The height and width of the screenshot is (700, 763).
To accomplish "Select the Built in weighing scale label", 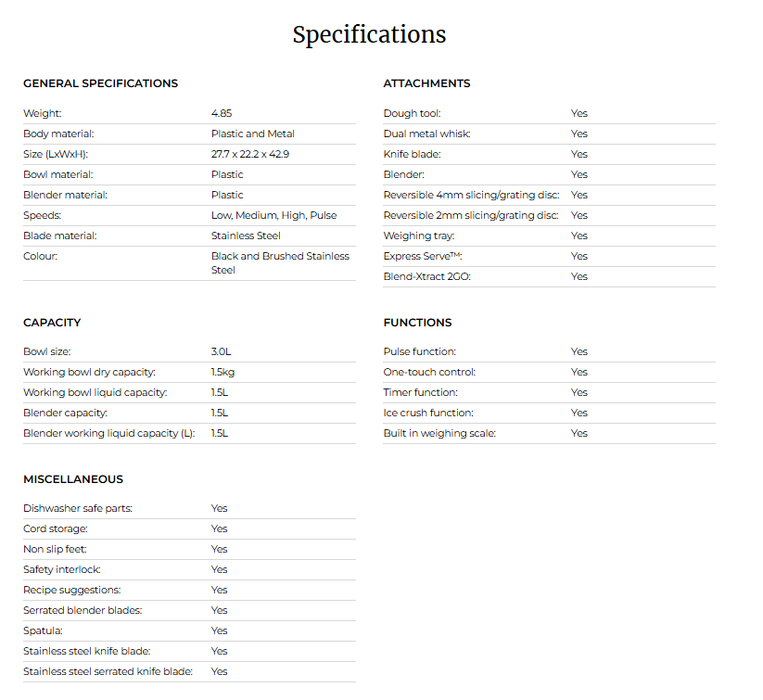I will [x=439, y=433].
